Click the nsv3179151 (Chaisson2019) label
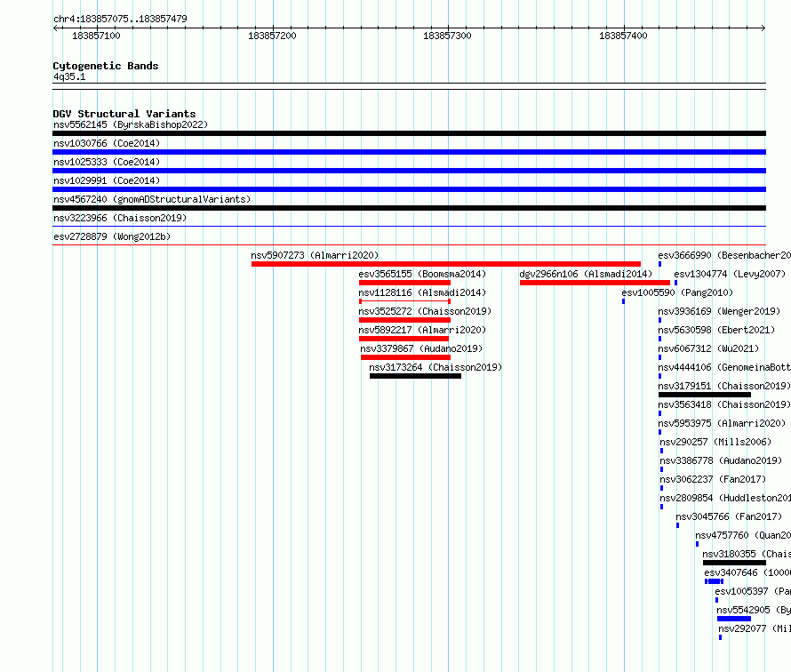The height and width of the screenshot is (672, 791). click(724, 386)
